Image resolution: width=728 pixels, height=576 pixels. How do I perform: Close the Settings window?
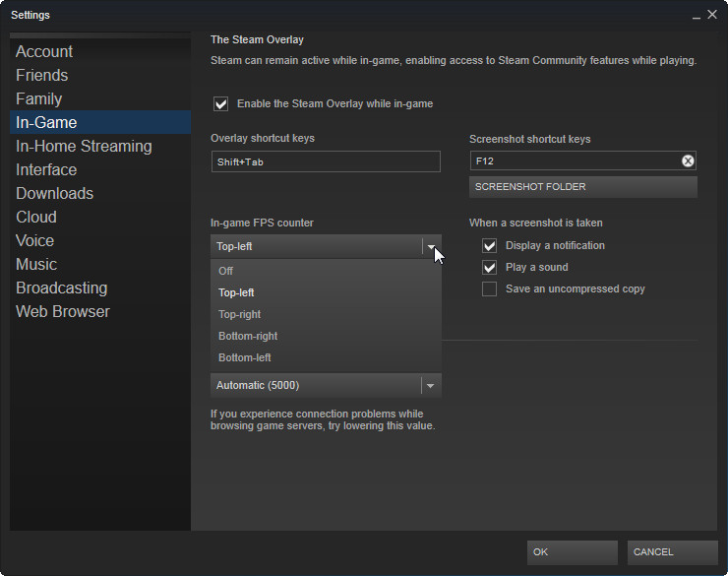tap(711, 15)
